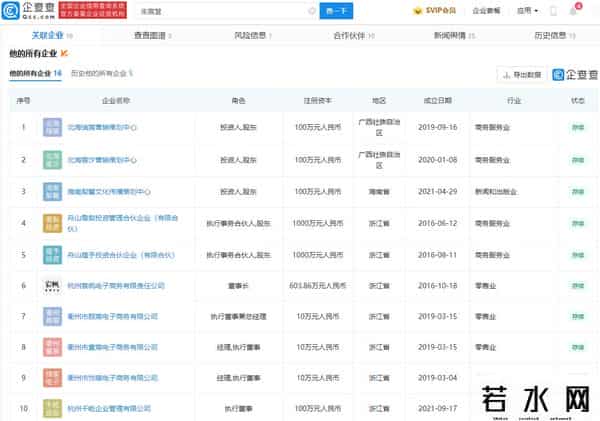Switch to the 风险信息 tab
Screen dimensions: 600x421
253,36
